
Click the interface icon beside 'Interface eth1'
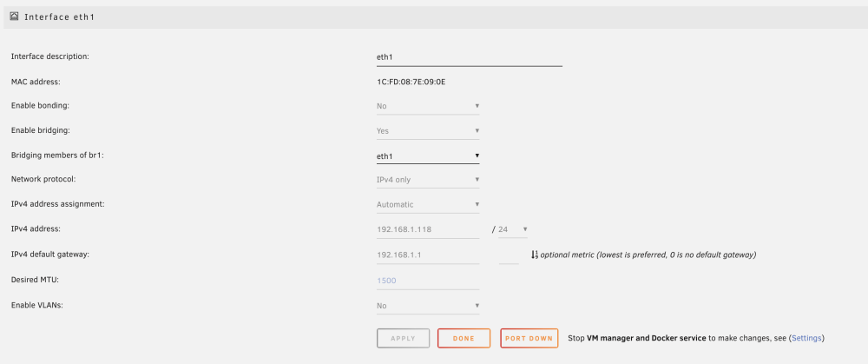pos(15,17)
